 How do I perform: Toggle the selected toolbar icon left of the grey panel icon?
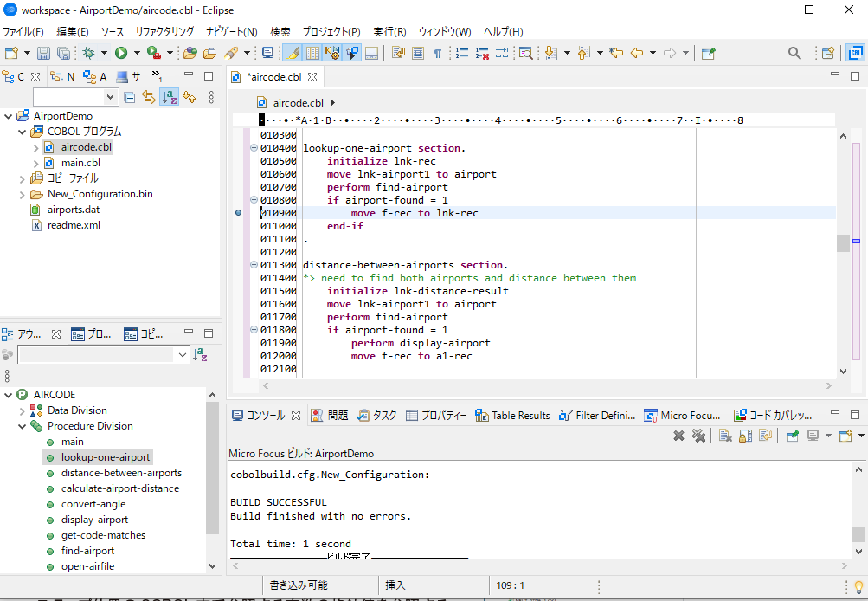(352, 53)
